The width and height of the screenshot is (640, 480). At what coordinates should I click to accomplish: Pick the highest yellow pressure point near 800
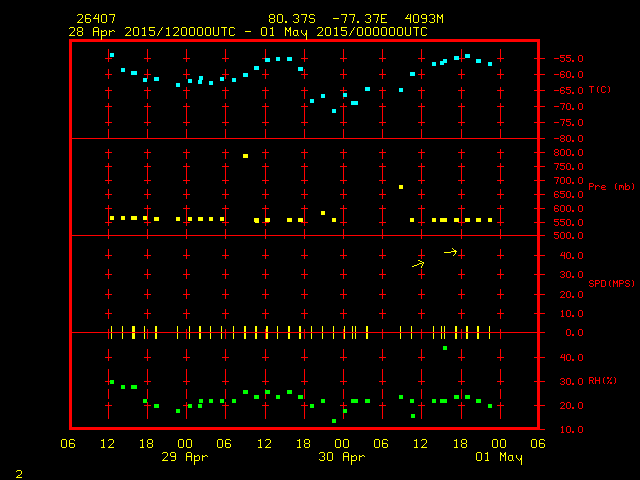pyautogui.click(x=245, y=156)
